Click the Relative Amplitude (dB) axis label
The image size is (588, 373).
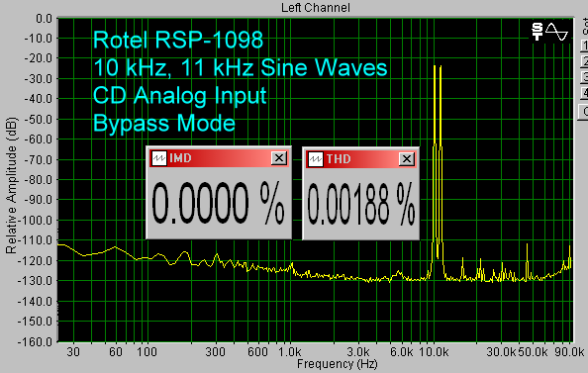(x=11, y=186)
